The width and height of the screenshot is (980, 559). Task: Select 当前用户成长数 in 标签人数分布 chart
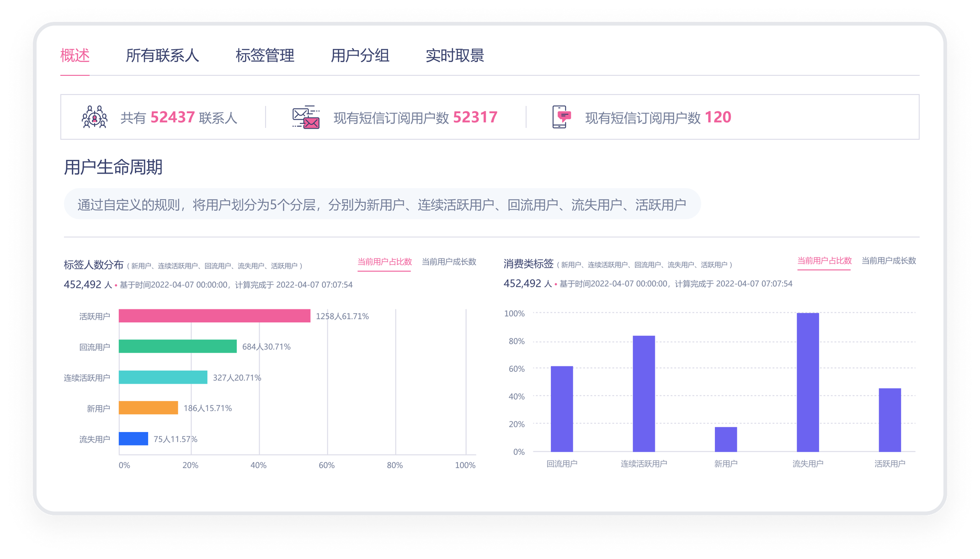tap(449, 262)
